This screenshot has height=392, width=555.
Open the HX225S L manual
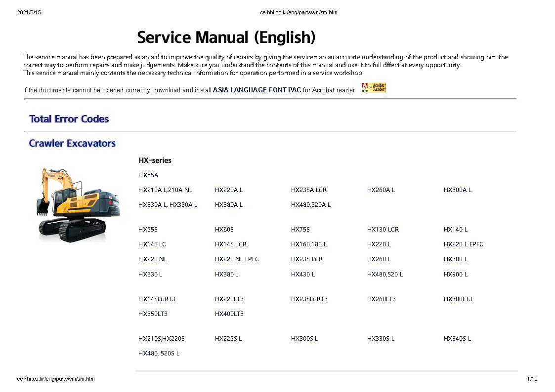[228, 339]
